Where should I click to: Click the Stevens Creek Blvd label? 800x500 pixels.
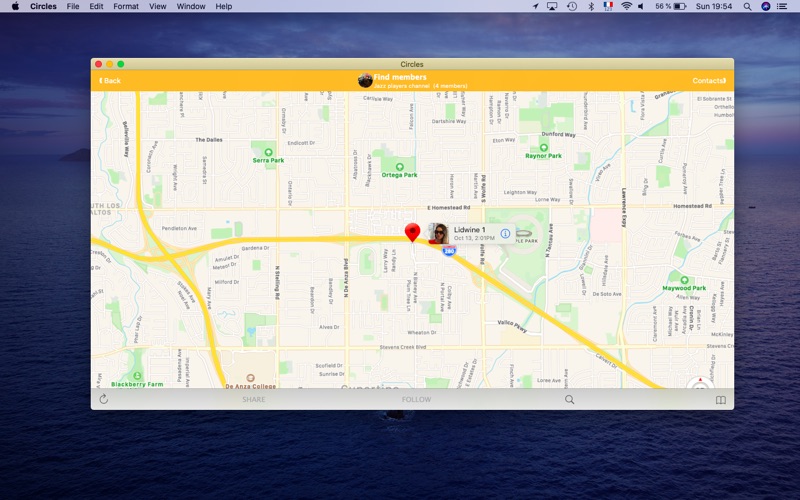(x=403, y=347)
